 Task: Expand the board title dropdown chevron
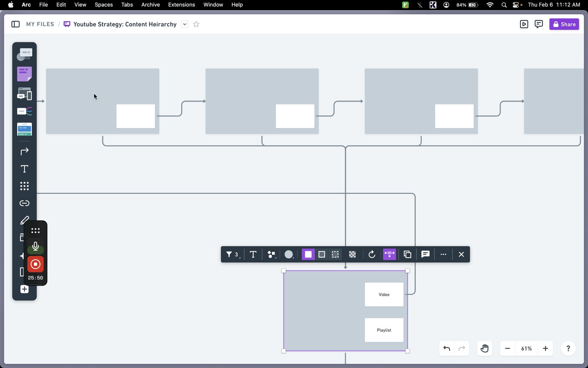[x=185, y=24]
